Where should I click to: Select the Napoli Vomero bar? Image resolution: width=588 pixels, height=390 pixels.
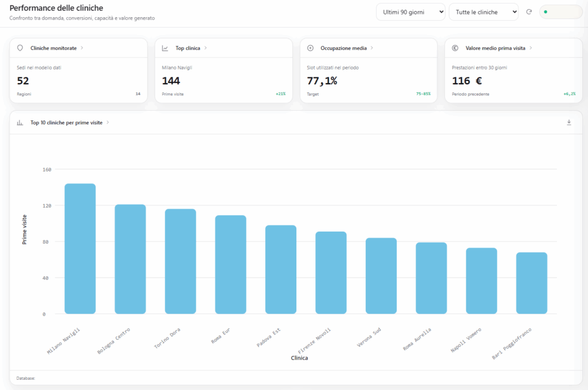[x=482, y=281]
